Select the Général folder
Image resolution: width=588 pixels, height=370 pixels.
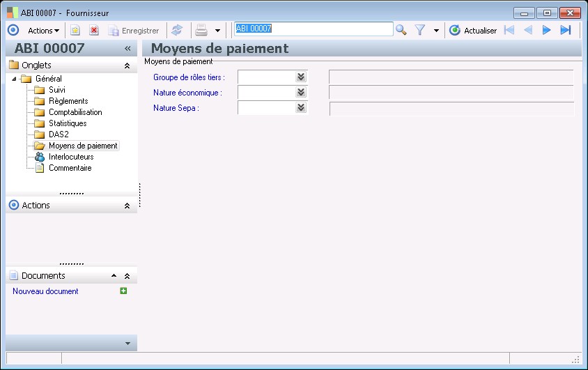point(48,79)
